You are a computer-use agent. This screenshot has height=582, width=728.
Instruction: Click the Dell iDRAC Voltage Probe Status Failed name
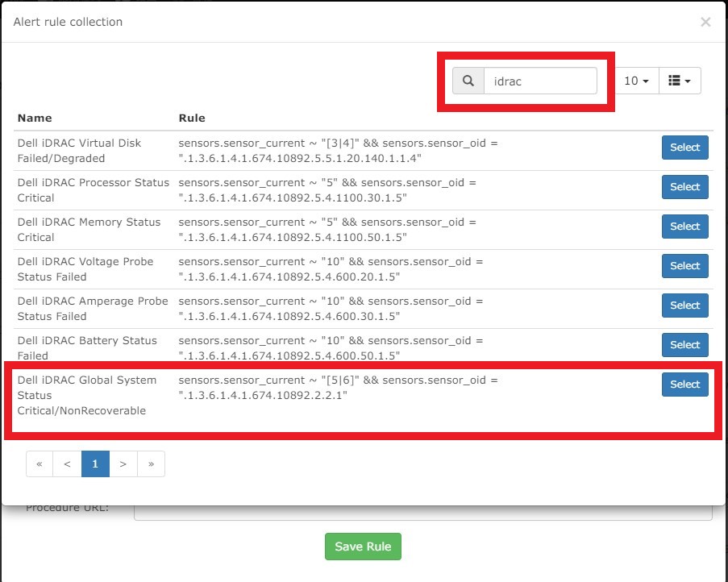[x=85, y=268]
